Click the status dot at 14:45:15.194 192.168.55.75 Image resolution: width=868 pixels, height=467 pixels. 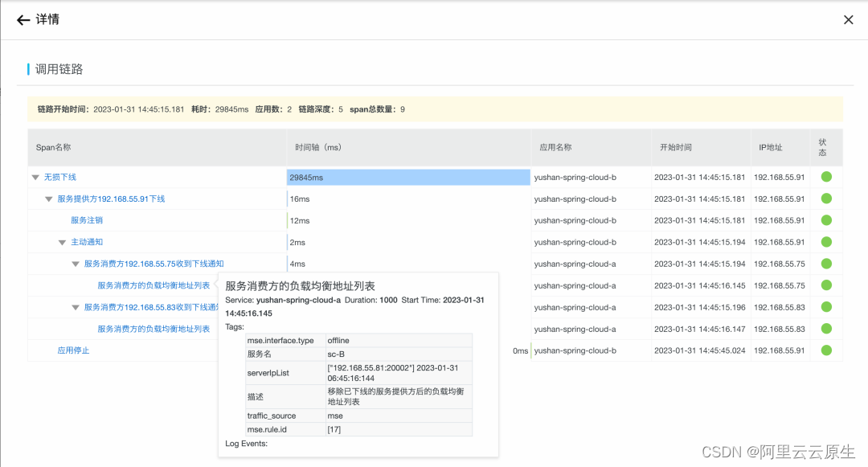tap(826, 264)
